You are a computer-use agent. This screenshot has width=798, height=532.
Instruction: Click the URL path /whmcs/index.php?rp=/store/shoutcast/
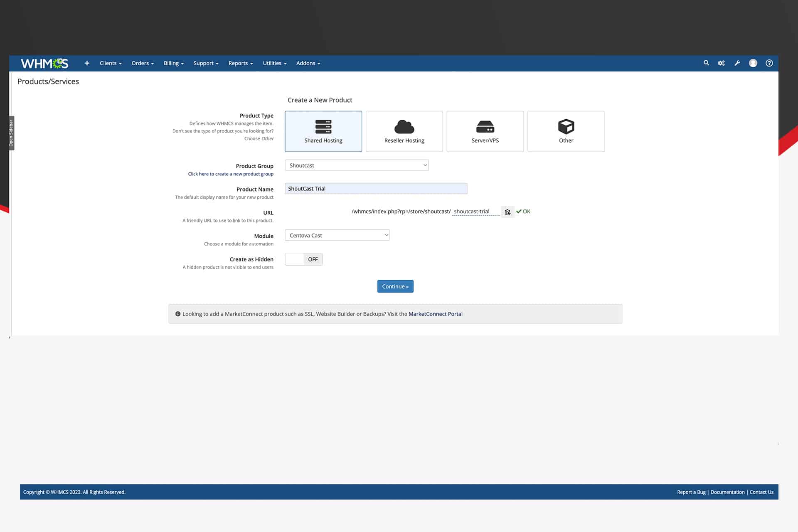click(401, 212)
